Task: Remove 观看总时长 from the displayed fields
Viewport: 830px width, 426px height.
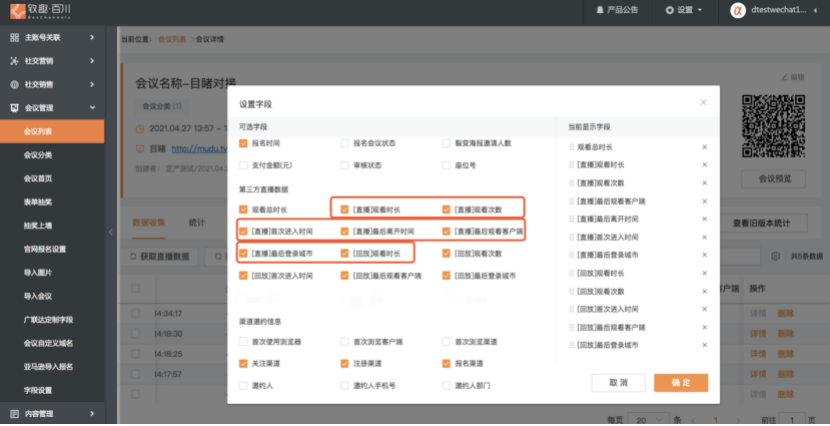Action: 705,147
